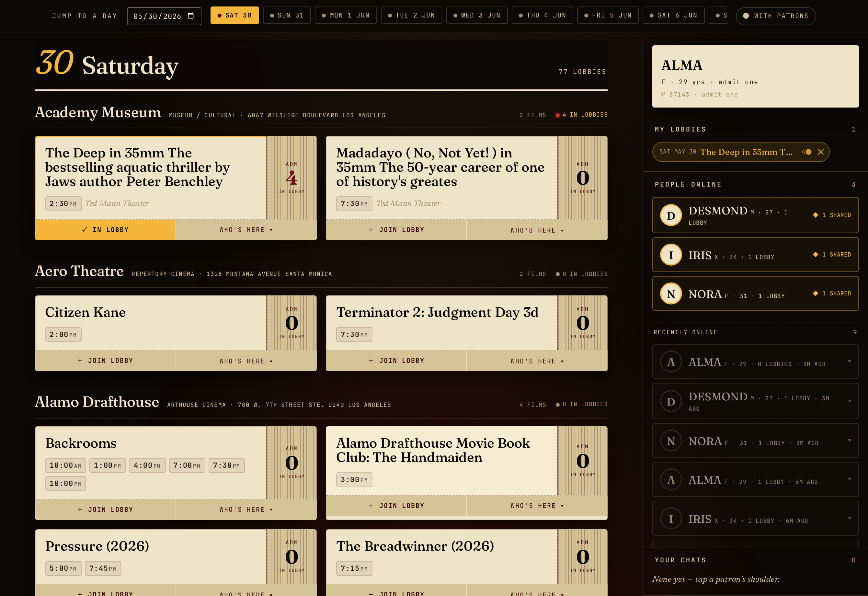Expand Who's Here for Terminator 2

[537, 361]
